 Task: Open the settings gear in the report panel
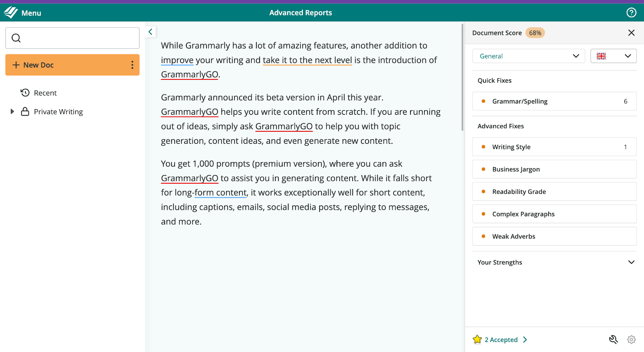[631, 340]
